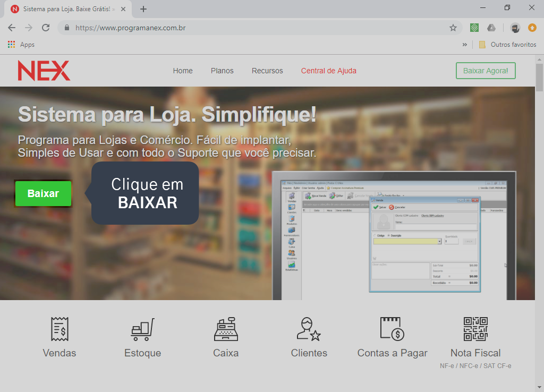This screenshot has width=544, height=392.
Task: Click the cloud extension icon
Action: [x=491, y=28]
